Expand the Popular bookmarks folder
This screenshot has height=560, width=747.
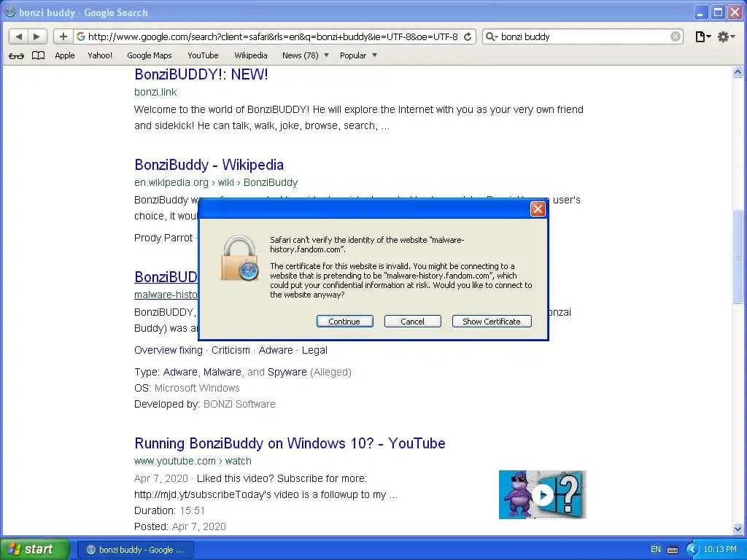[x=358, y=55]
